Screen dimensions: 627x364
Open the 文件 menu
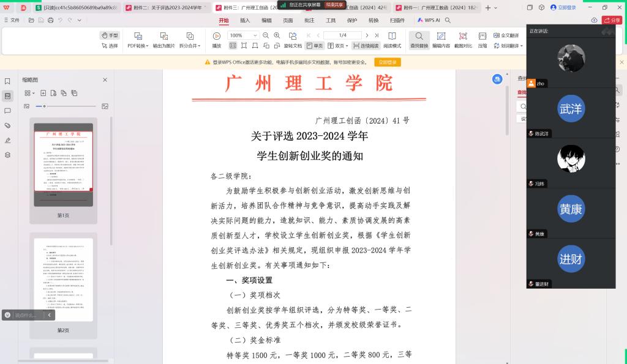tap(12, 20)
